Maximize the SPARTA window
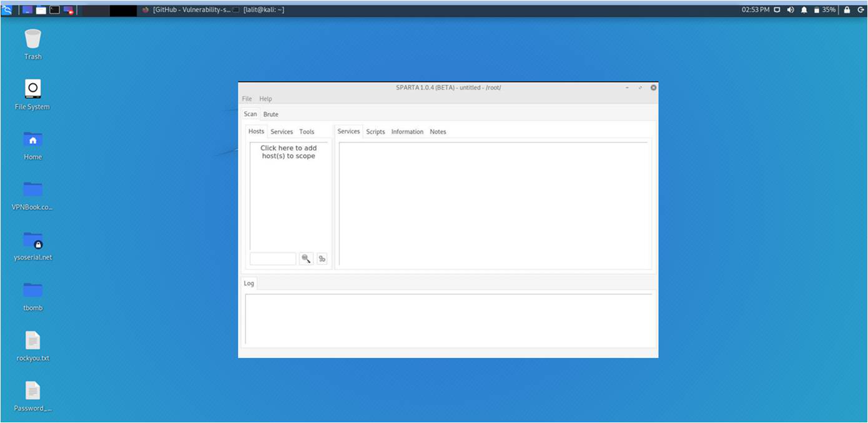The image size is (868, 423). pos(640,87)
